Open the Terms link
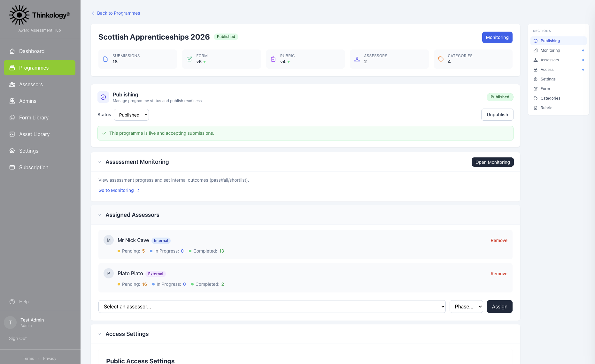Screen dimensions: 595x364 [28, 359]
